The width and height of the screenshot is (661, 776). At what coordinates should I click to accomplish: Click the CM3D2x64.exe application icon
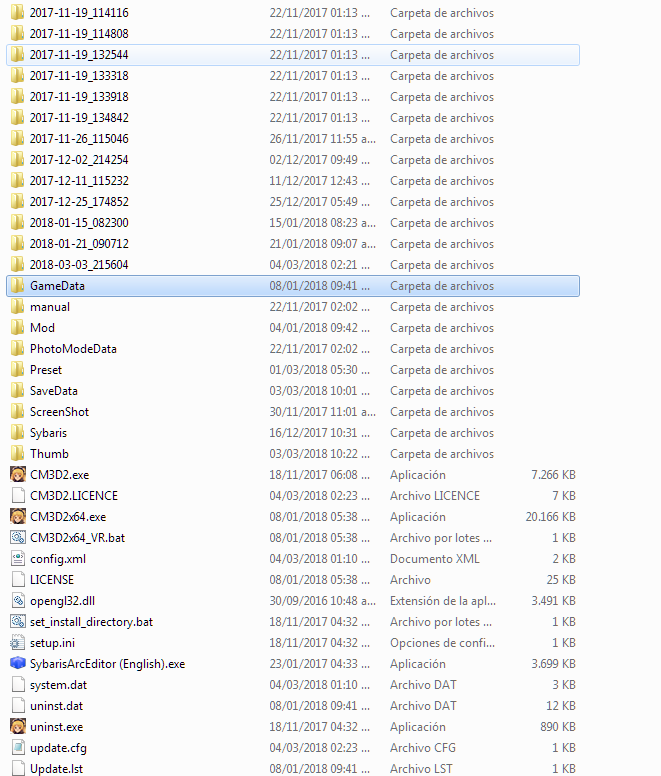pyautogui.click(x=18, y=517)
